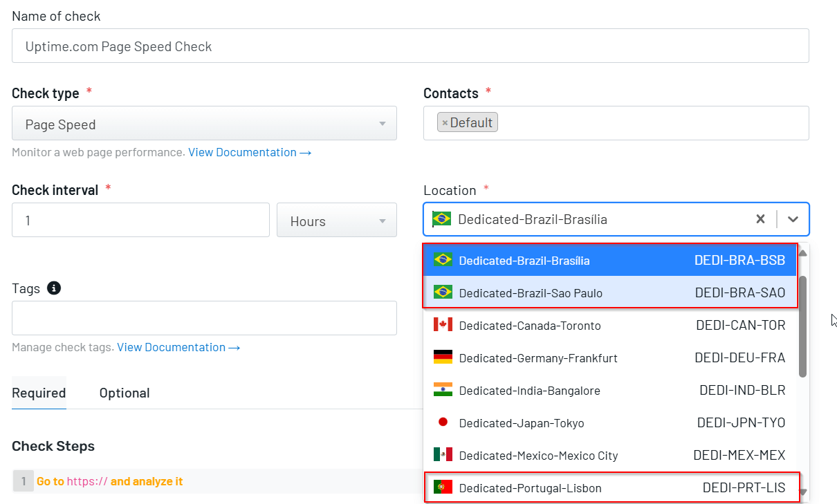Click the Name of check input field
This screenshot has width=837, height=504.
tap(410, 46)
